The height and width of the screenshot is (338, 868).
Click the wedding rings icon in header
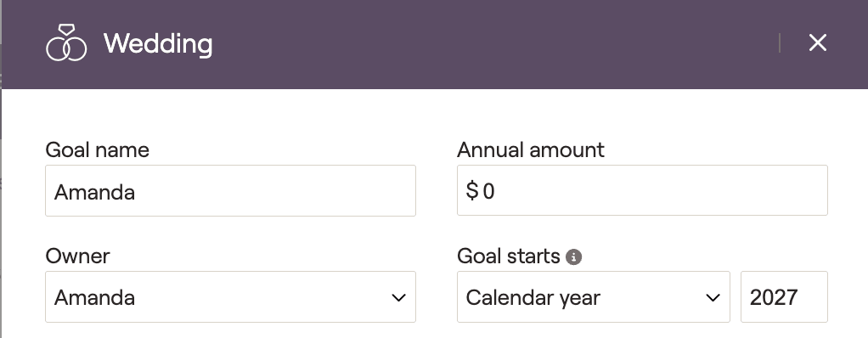66,42
